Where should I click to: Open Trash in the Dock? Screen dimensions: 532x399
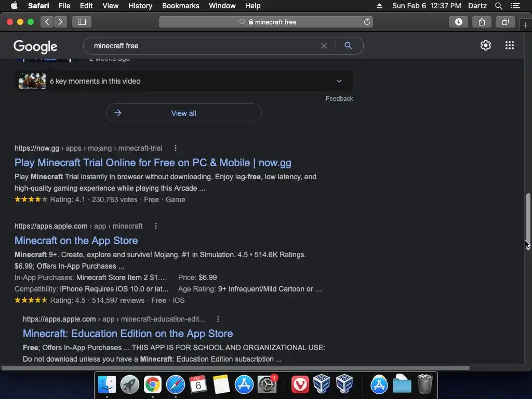click(425, 385)
